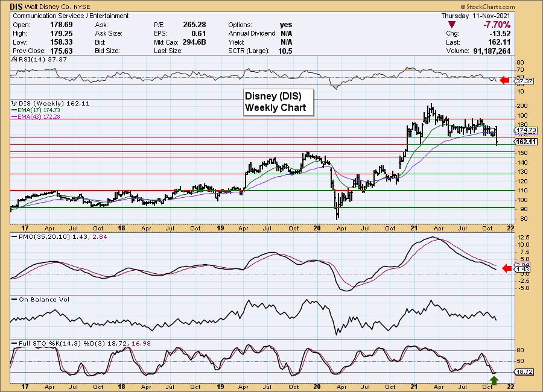Click the Low value 158.33
The image size is (543, 392).
point(62,42)
